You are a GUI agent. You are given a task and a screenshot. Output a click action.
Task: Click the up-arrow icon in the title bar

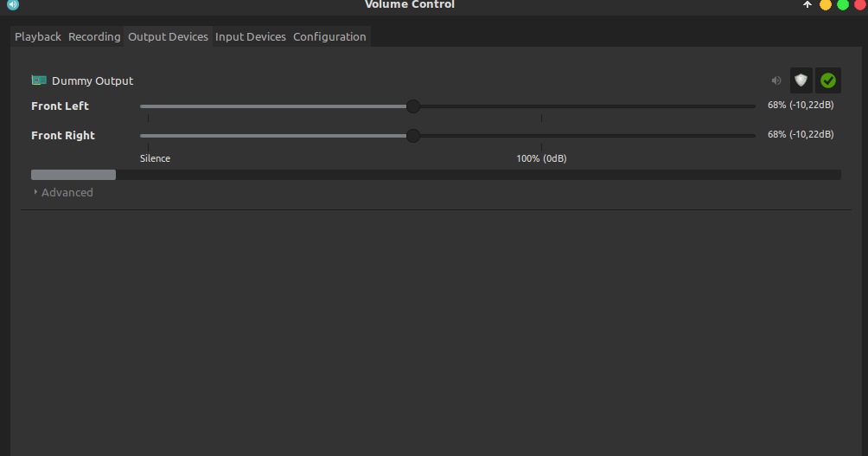[x=807, y=4]
